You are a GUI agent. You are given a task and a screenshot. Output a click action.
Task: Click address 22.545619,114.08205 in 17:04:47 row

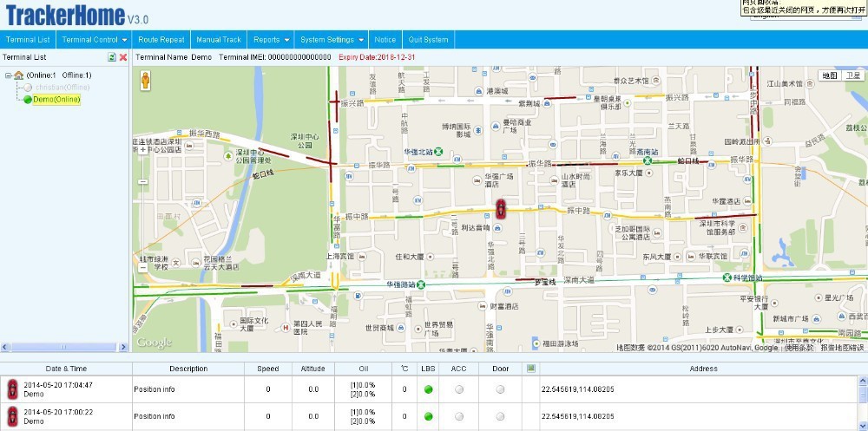[x=577, y=389]
